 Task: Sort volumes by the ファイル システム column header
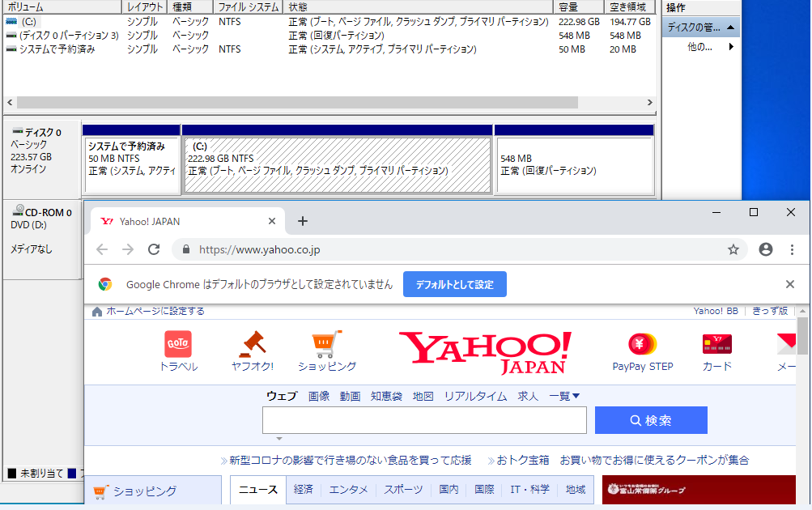click(x=249, y=7)
